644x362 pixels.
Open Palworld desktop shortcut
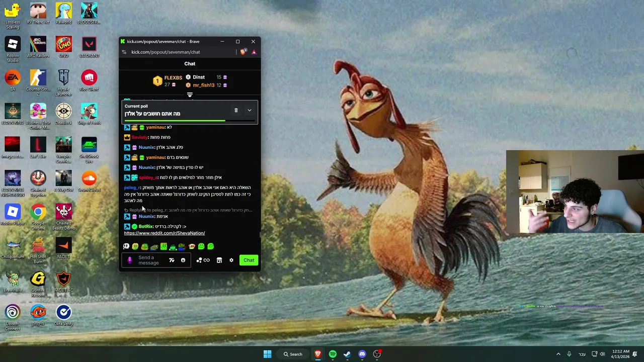63,14
